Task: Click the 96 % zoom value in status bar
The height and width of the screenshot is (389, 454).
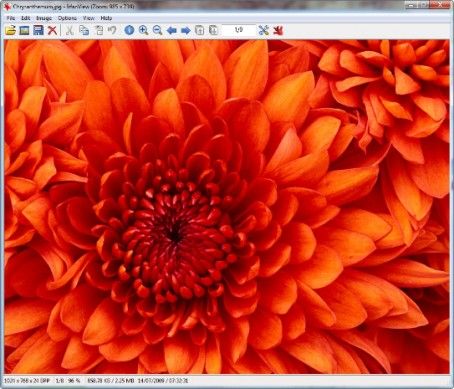Action: [74, 380]
